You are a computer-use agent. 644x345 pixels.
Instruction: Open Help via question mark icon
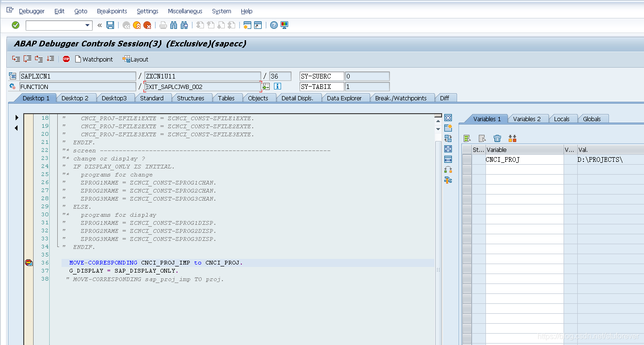pos(274,25)
